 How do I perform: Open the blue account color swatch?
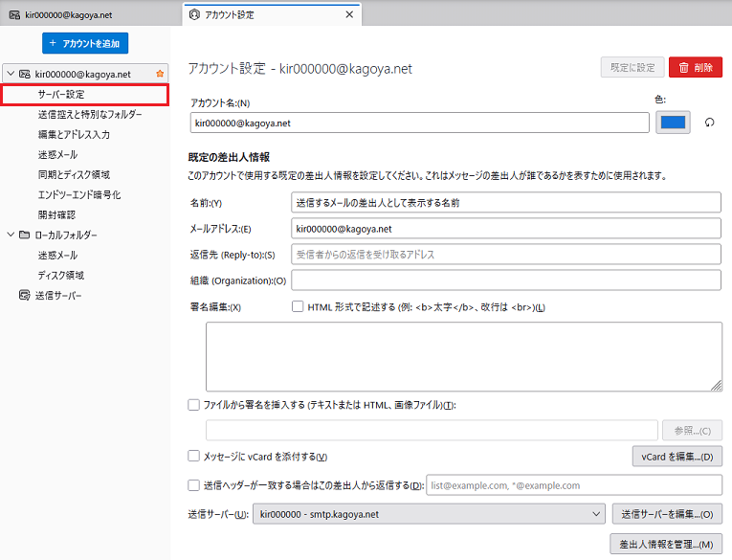[x=673, y=123]
